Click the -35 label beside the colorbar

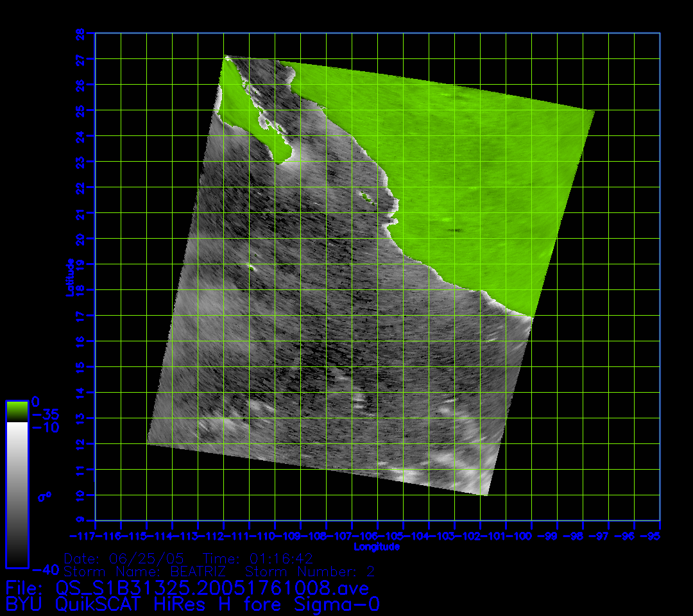pyautogui.click(x=45, y=415)
